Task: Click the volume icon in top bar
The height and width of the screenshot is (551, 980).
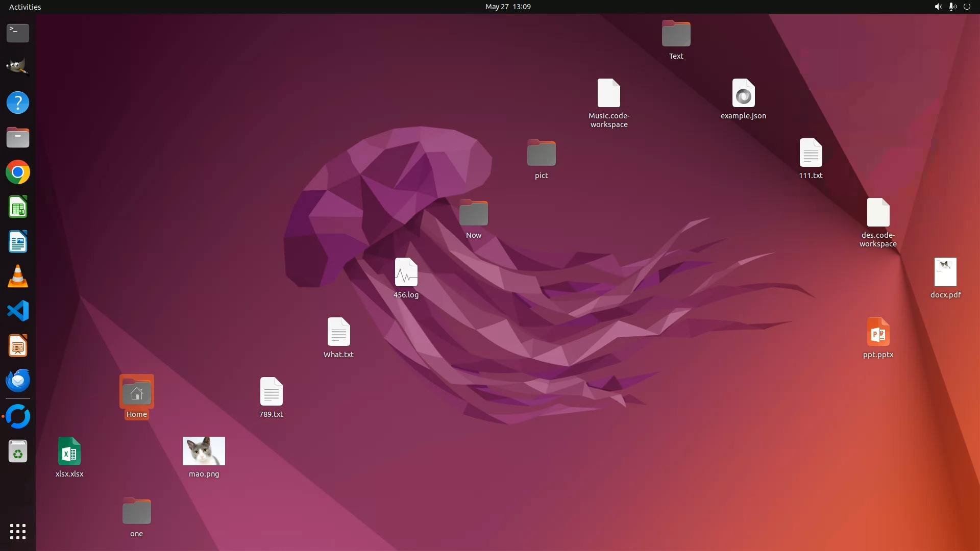Action: [x=938, y=7]
